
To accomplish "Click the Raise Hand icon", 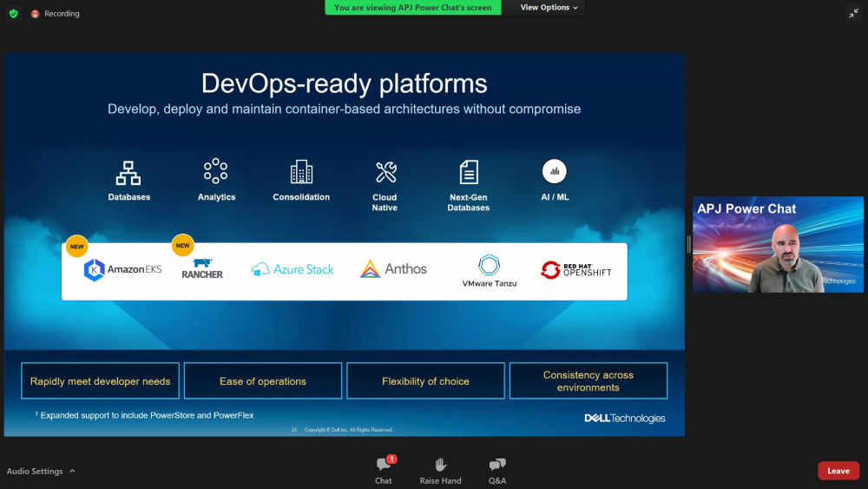I will pos(441,464).
